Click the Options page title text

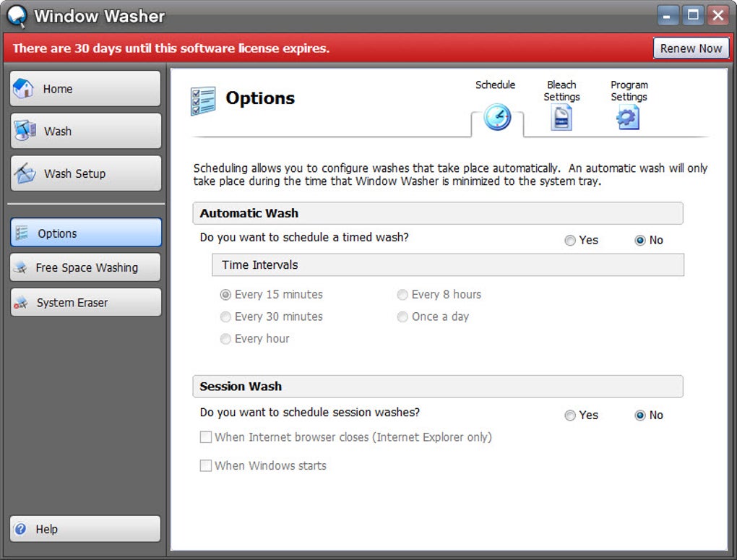pos(260,98)
